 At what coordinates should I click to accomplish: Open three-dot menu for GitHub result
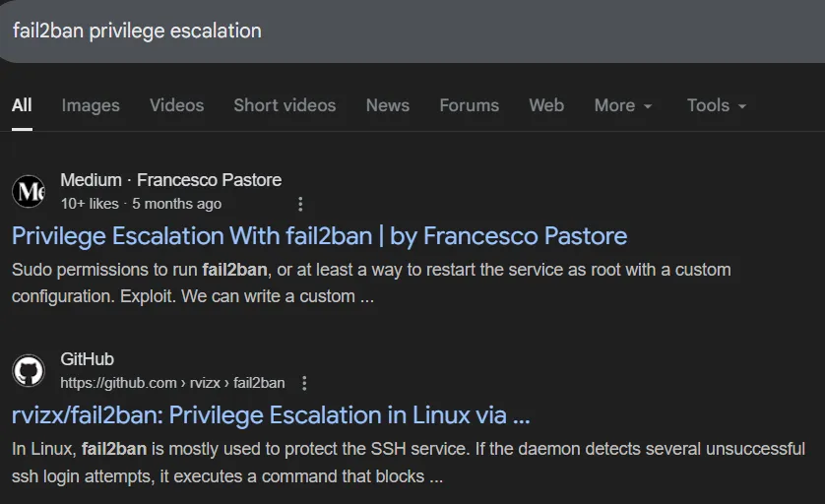(305, 383)
